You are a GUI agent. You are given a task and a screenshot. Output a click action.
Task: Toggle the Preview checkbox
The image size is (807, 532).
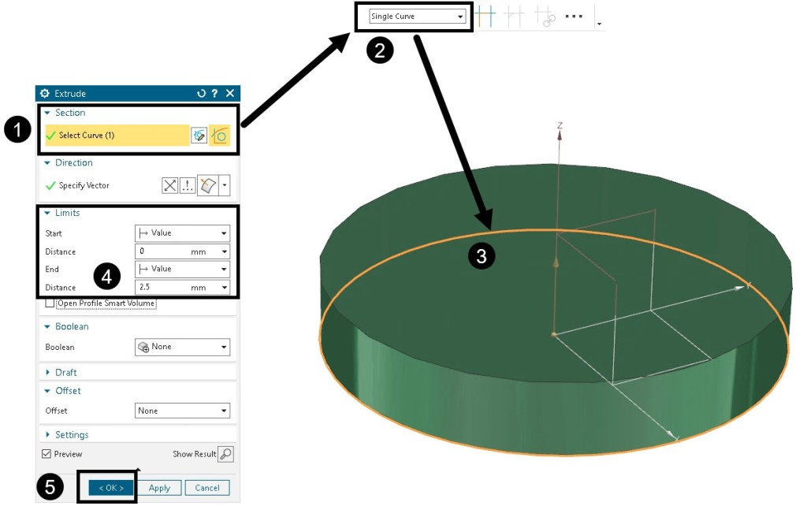pyautogui.click(x=46, y=454)
